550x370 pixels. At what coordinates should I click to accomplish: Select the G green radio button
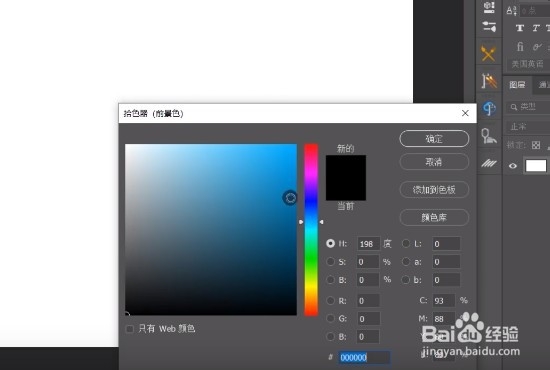point(330,318)
